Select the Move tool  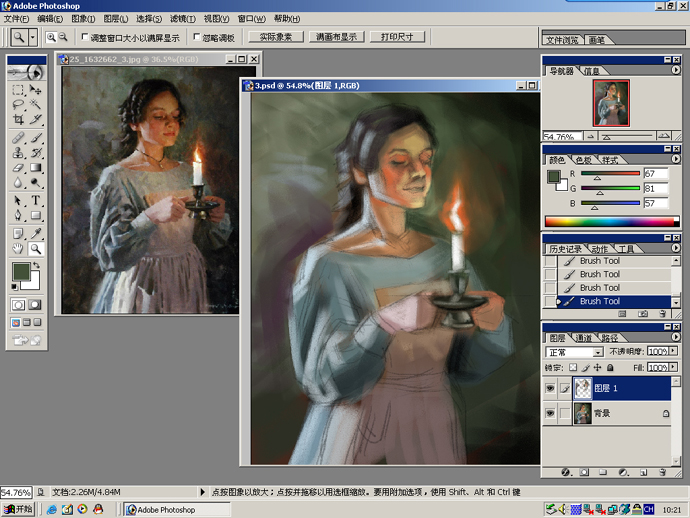pos(35,90)
